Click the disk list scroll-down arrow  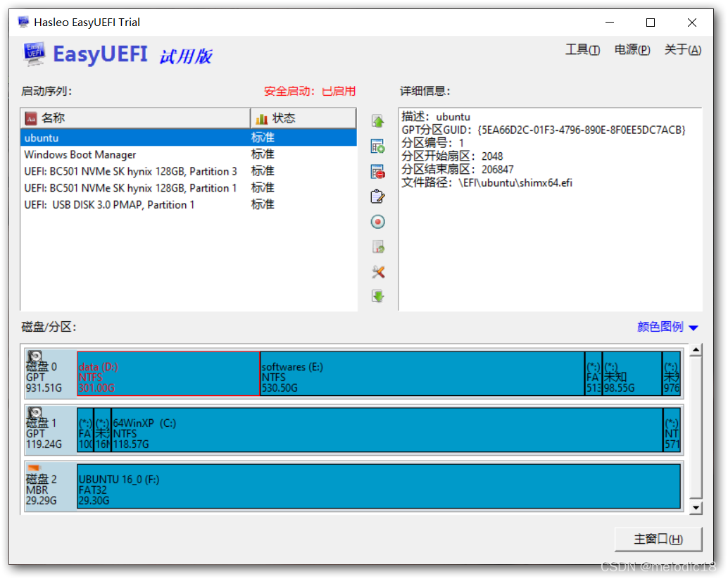(x=696, y=507)
